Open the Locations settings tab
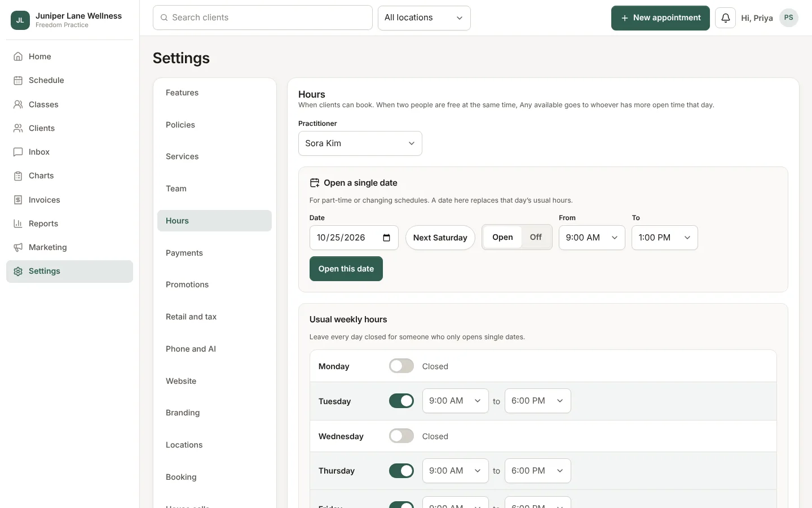This screenshot has width=812, height=508. tap(214, 445)
